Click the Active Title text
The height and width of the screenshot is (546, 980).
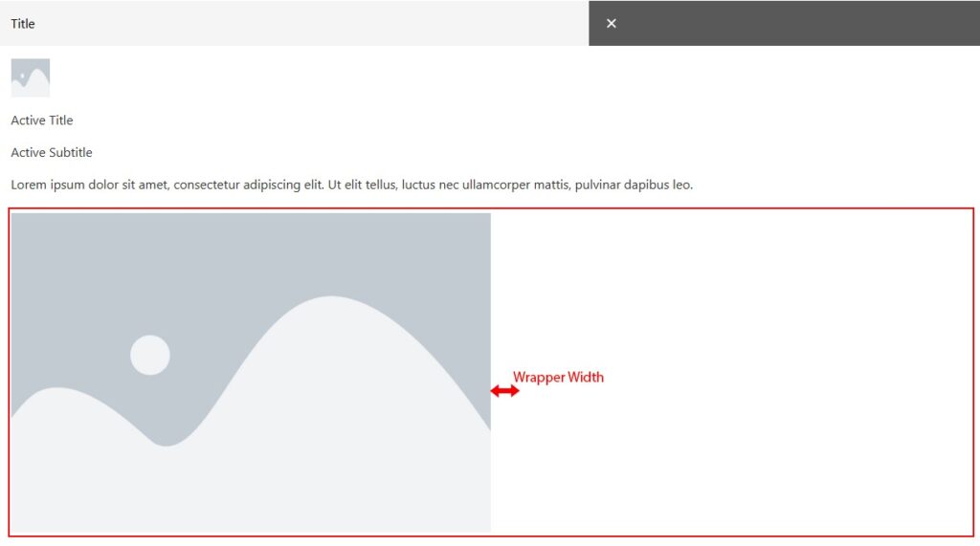(42, 120)
